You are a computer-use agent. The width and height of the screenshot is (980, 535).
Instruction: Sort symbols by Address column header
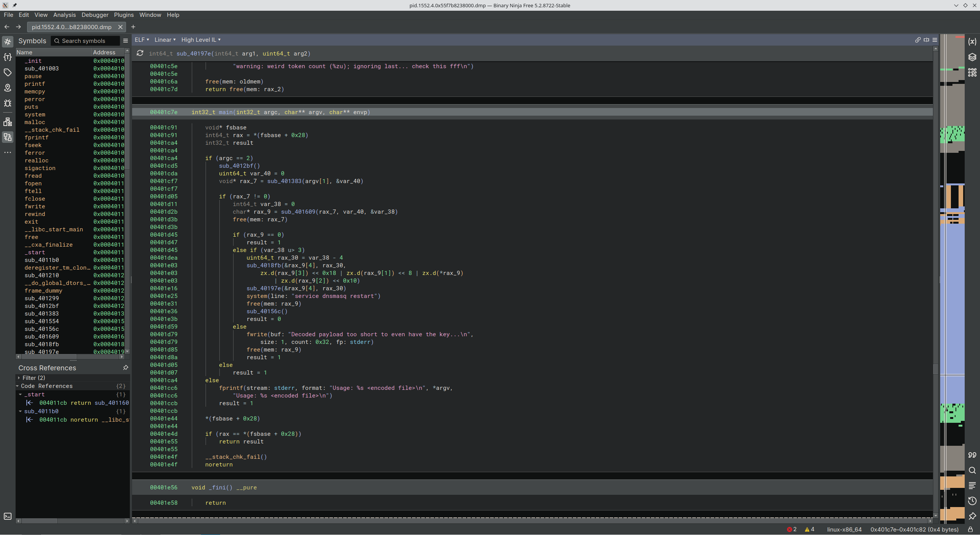tap(108, 52)
